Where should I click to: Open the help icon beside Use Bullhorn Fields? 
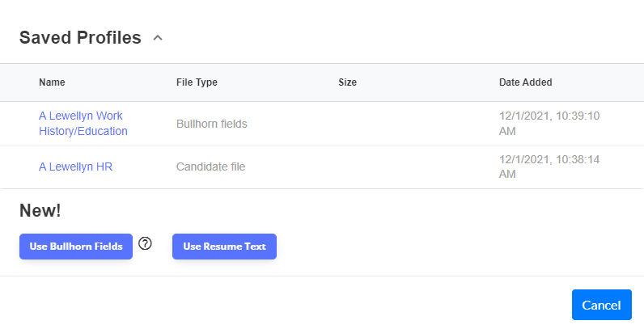click(x=145, y=243)
